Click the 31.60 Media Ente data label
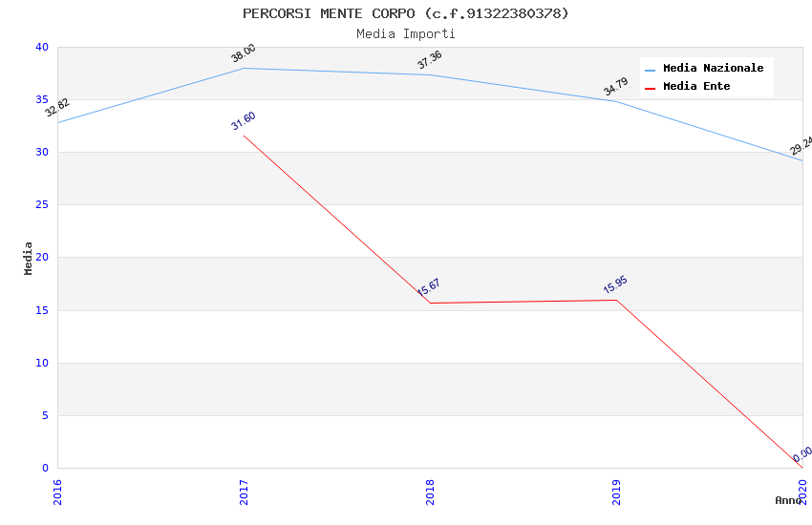 coord(244,120)
